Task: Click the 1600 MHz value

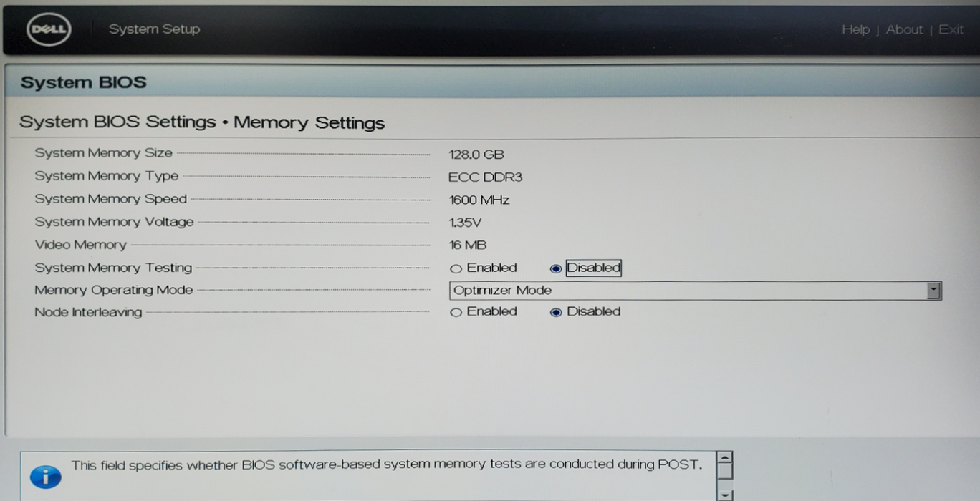Action: pos(479,200)
